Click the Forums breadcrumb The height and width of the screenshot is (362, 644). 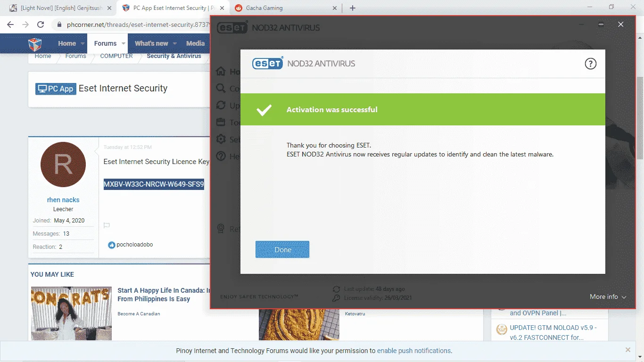75,56
